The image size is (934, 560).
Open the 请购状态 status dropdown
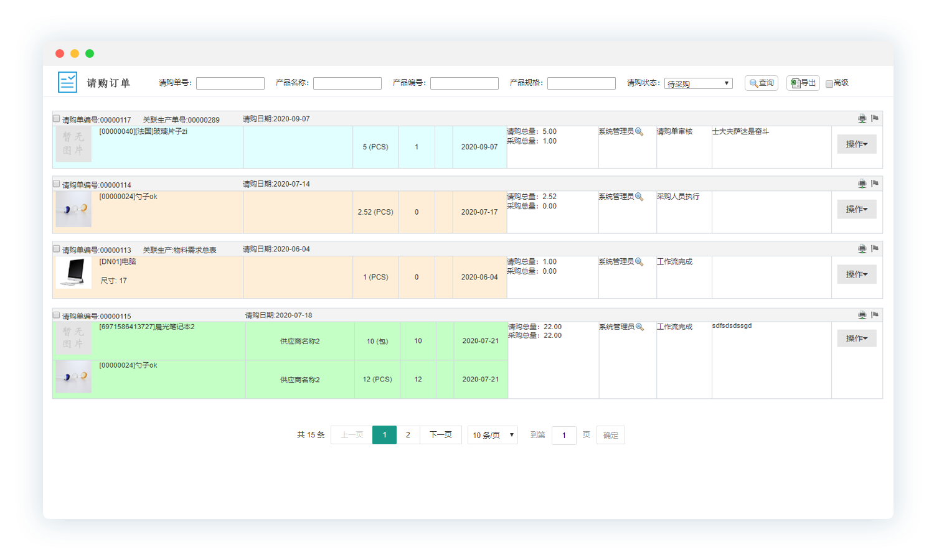click(698, 83)
